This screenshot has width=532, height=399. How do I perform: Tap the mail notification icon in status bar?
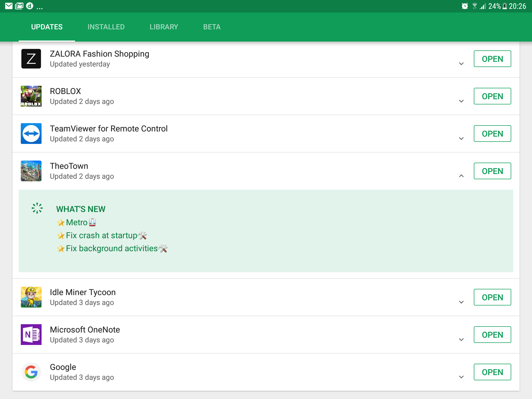[x=9, y=6]
